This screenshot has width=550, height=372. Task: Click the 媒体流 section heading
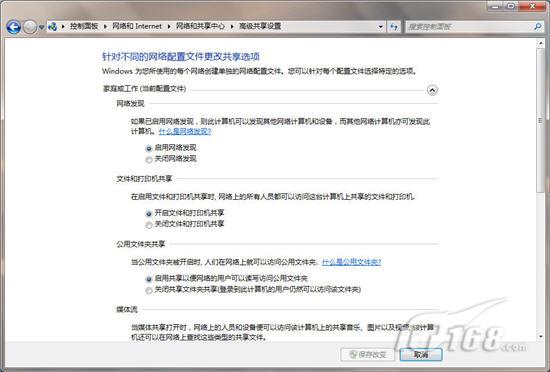(127, 309)
